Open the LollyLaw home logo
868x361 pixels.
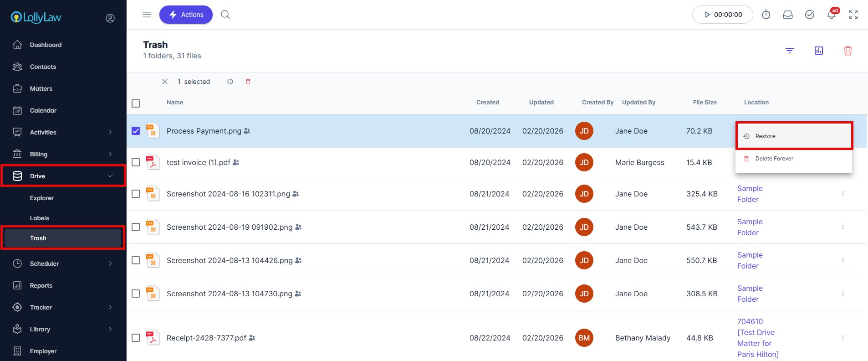click(36, 17)
